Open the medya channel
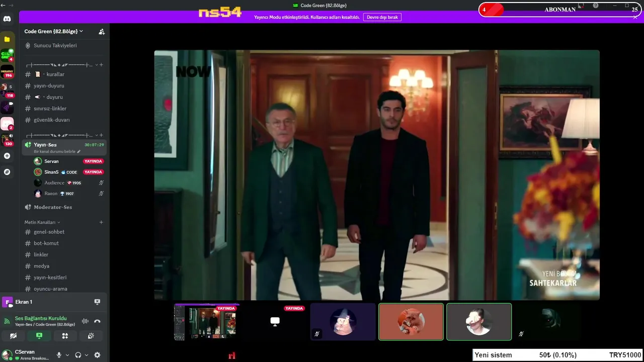The width and height of the screenshot is (644, 362). click(65, 266)
